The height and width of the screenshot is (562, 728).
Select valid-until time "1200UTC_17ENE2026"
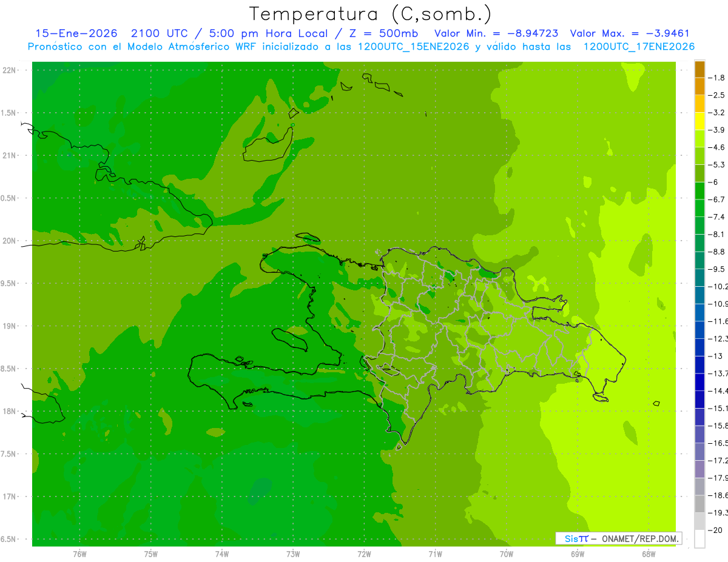(x=639, y=47)
